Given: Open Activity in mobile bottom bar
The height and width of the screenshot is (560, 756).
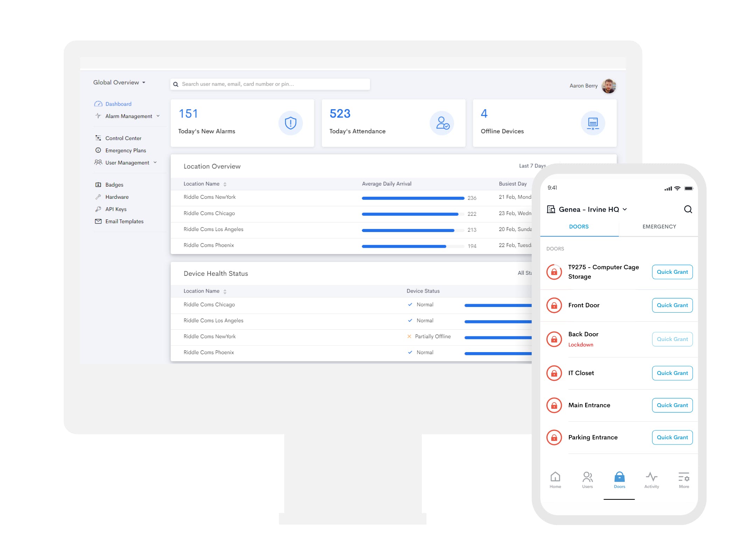Looking at the screenshot, I should pyautogui.click(x=651, y=480).
